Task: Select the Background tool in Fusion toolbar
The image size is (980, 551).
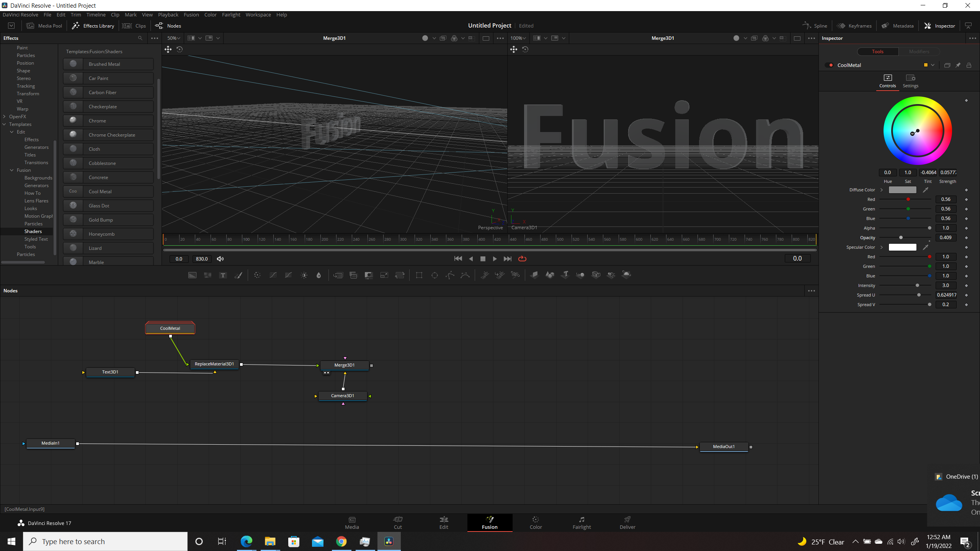Action: [192, 275]
